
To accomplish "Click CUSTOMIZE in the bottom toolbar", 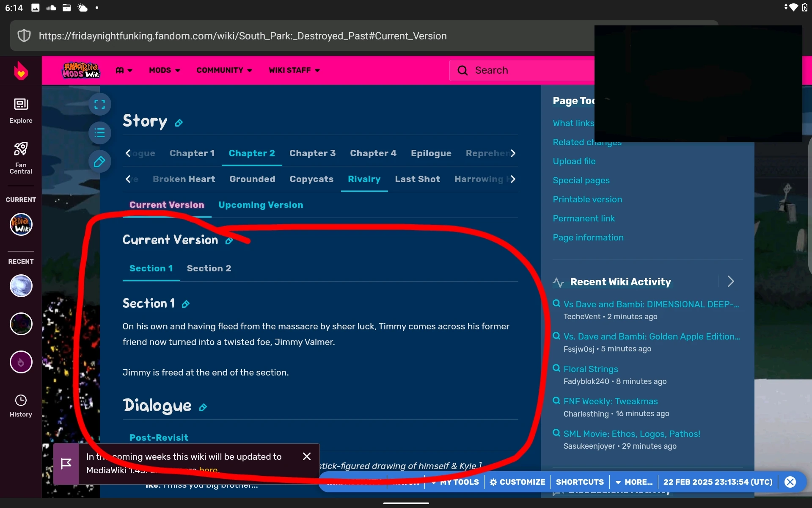I will [517, 482].
